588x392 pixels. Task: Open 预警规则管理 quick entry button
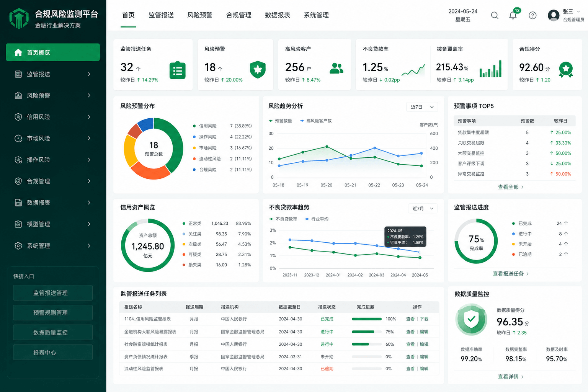[x=53, y=313]
